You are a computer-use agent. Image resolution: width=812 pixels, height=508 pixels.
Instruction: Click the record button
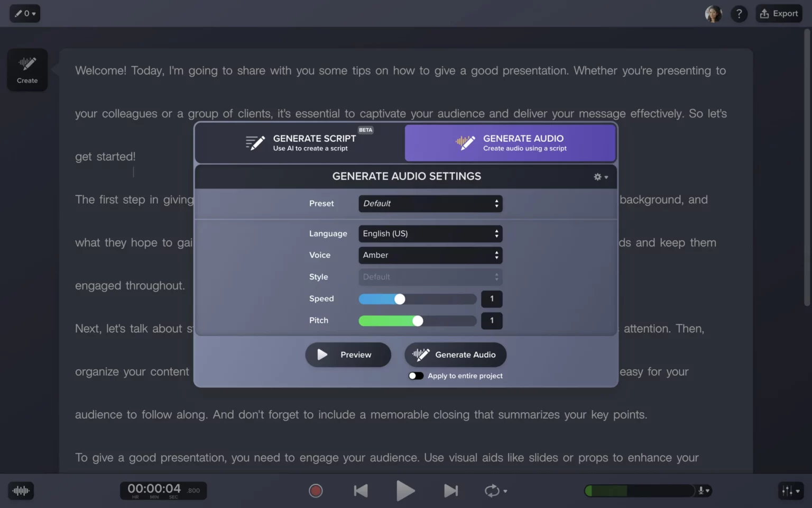(x=316, y=491)
